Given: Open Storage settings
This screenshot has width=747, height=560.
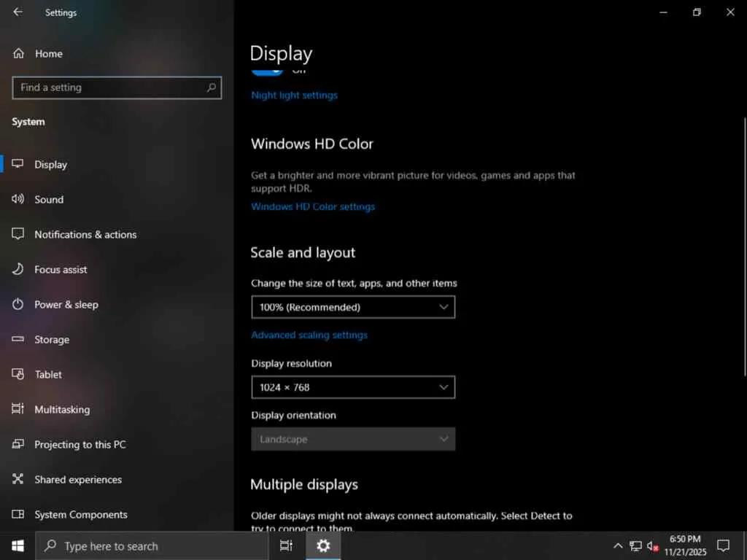Looking at the screenshot, I should tap(117, 340).
